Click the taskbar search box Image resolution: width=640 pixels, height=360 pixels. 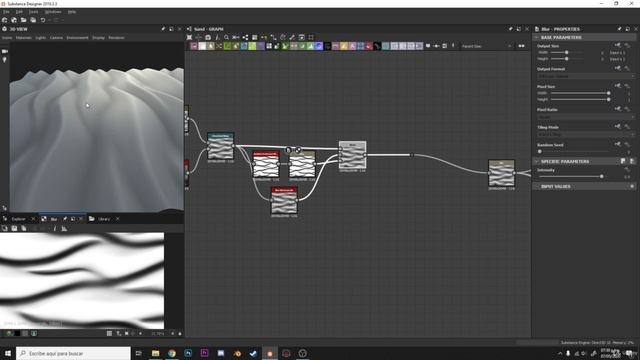pos(73,353)
